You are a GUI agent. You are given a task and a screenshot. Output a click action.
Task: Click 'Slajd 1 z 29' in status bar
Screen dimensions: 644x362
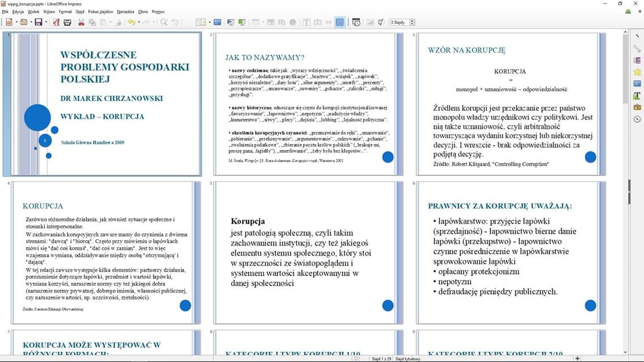click(x=381, y=359)
